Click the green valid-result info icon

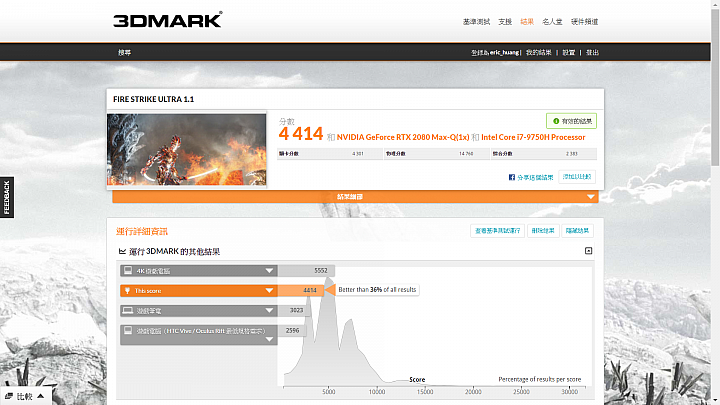point(556,121)
